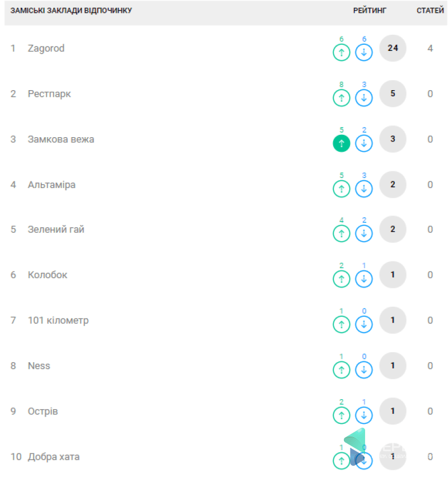Click the Статей column header
This screenshot has width=448, height=477.
[x=430, y=11]
